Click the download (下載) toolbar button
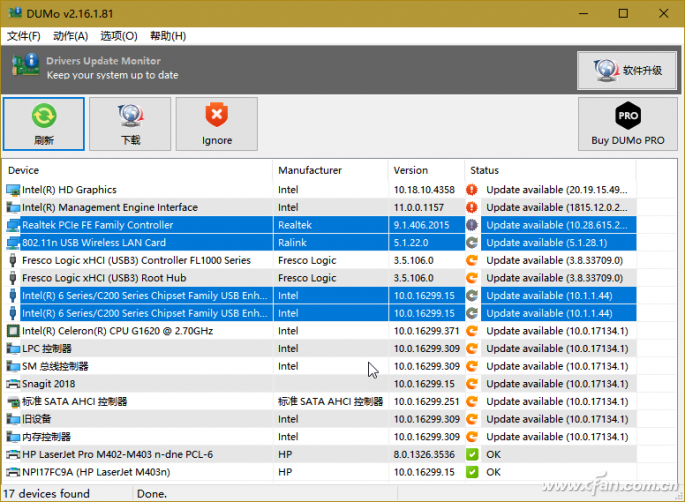685x502 pixels. click(130, 123)
